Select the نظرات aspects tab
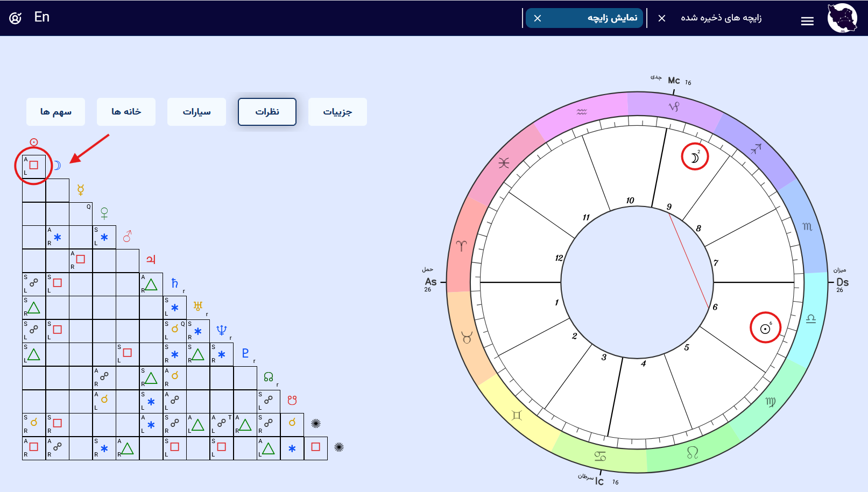Screen dimensions: 868x492 click(x=267, y=112)
